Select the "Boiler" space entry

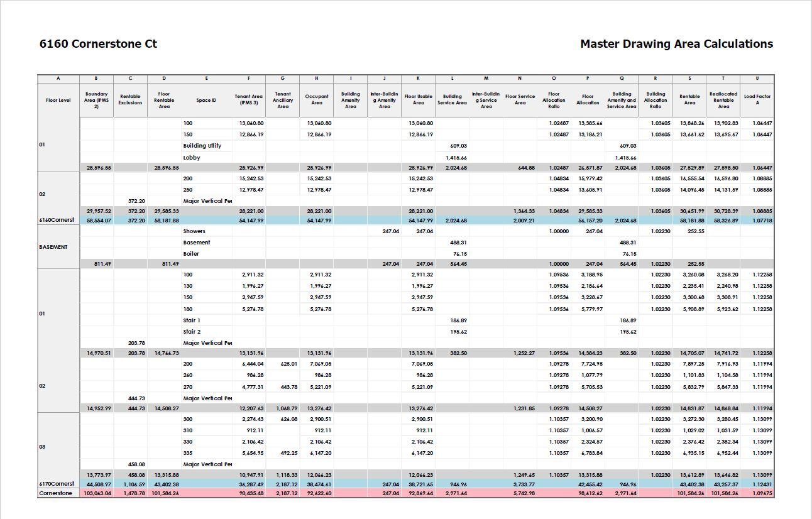pos(191,254)
